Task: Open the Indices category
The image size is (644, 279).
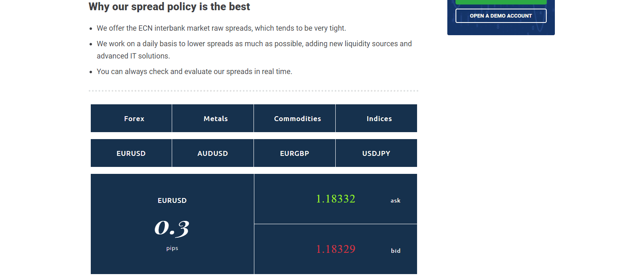Action: tap(376, 118)
